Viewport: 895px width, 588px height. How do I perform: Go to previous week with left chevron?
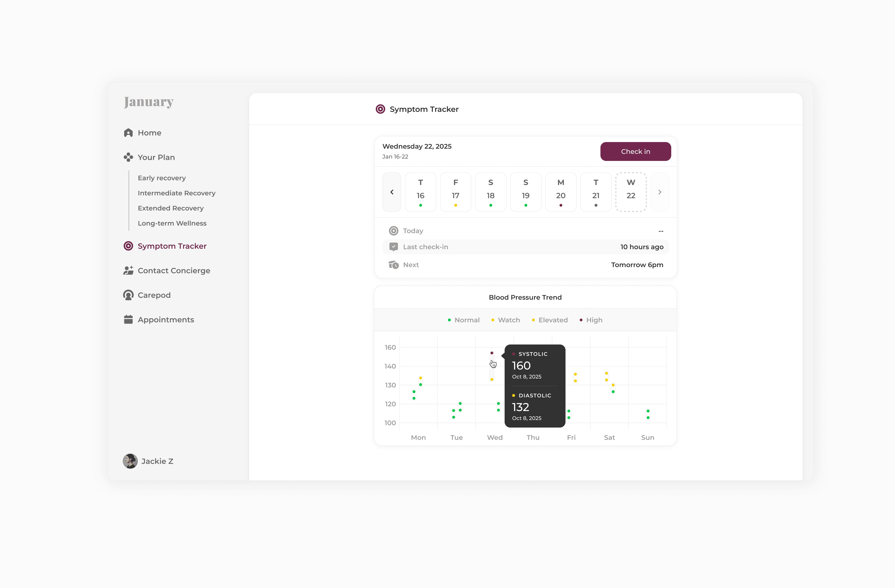pyautogui.click(x=391, y=192)
